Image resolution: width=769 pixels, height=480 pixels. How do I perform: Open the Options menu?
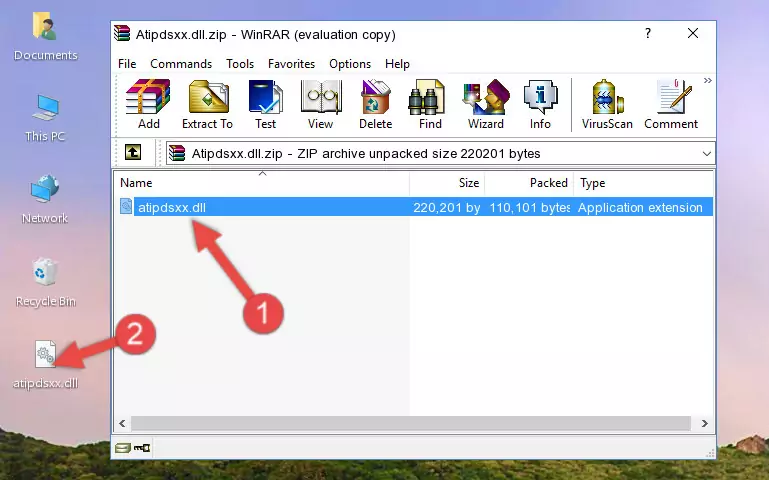[x=350, y=64]
